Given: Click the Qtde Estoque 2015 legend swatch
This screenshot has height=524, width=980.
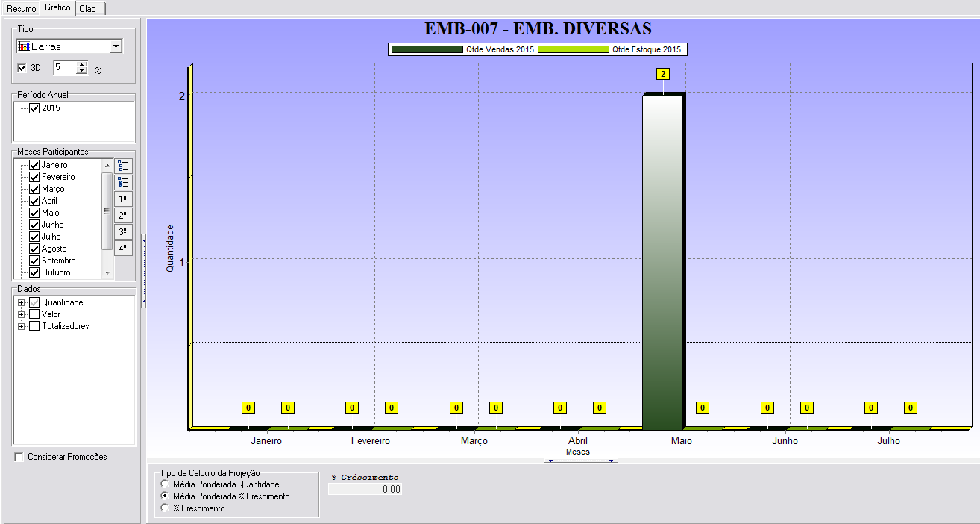Looking at the screenshot, I should [x=573, y=49].
